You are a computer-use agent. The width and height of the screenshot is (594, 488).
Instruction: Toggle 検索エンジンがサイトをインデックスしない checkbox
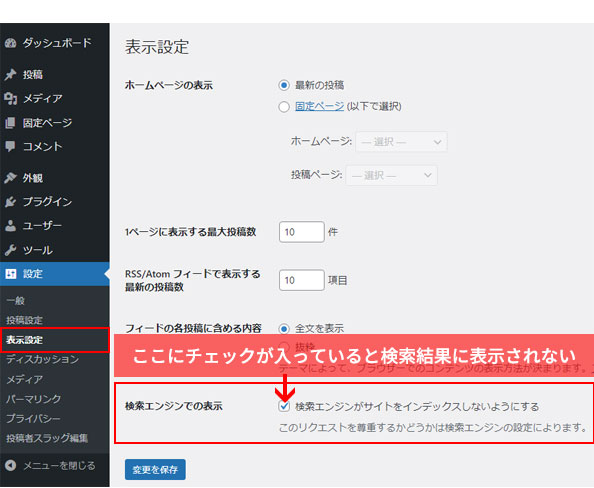[x=284, y=407]
